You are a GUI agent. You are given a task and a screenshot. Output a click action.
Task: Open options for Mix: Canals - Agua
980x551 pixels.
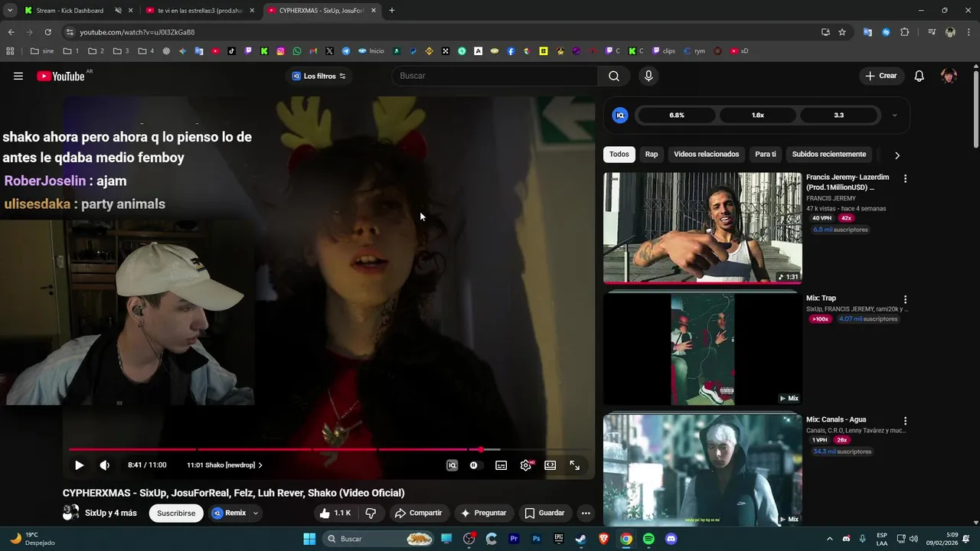click(x=905, y=421)
